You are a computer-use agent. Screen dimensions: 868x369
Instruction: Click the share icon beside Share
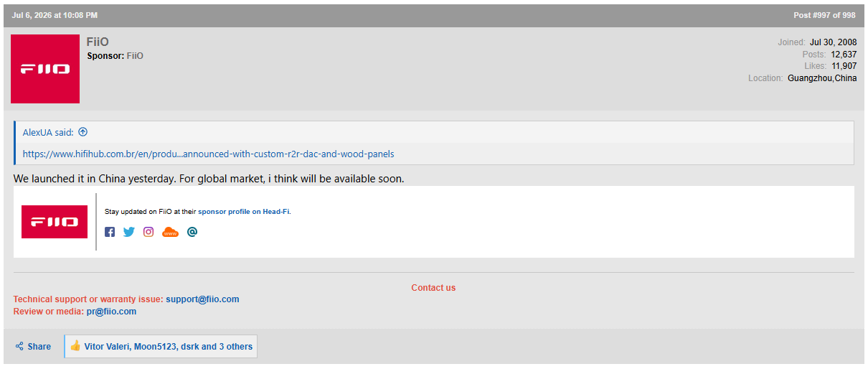(19, 346)
